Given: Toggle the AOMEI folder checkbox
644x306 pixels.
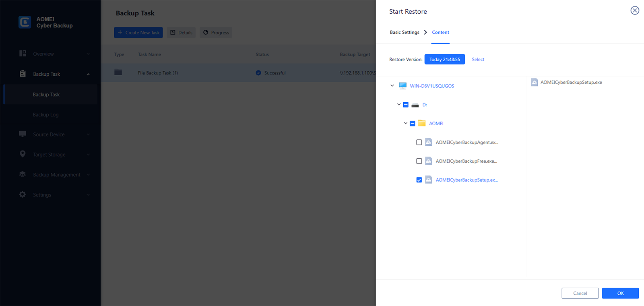Looking at the screenshot, I should pos(413,124).
